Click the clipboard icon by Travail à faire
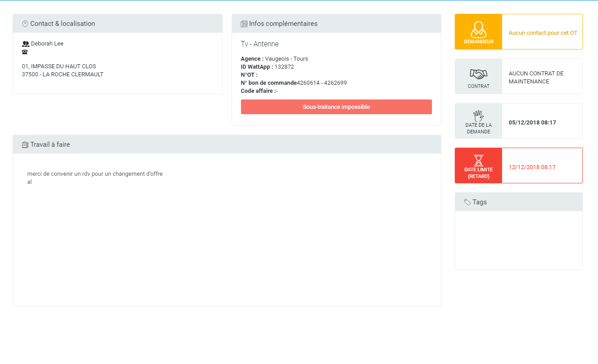 (x=25, y=145)
